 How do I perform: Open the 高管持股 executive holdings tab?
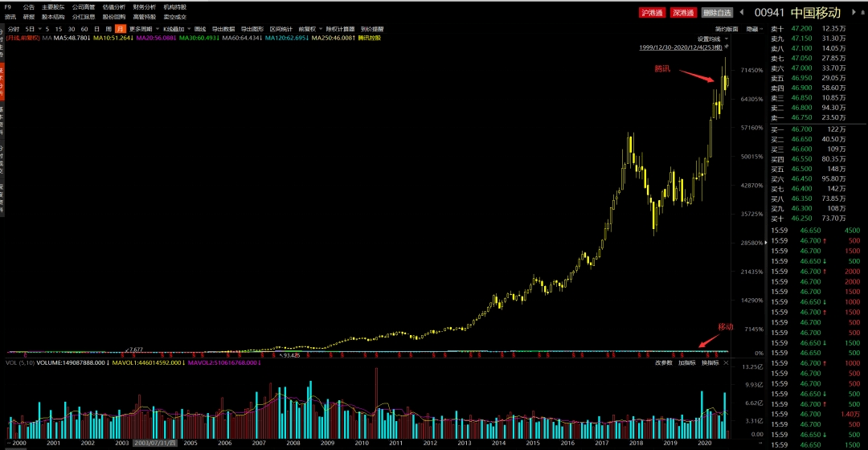[x=145, y=17]
